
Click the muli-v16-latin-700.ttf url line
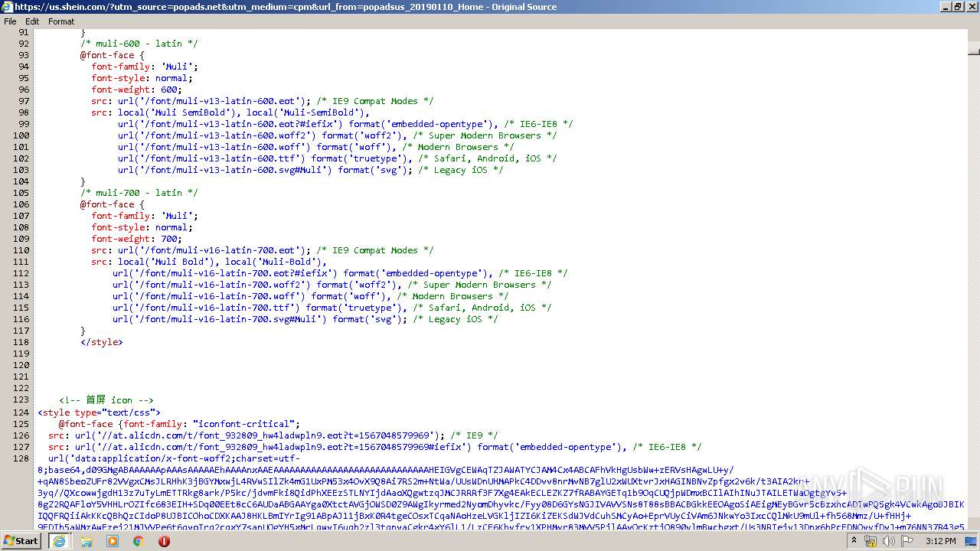coord(332,308)
